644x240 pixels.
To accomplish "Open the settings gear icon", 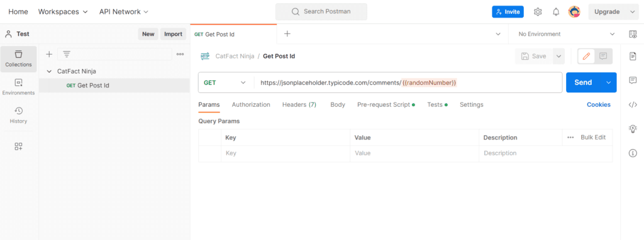I will point(538,12).
